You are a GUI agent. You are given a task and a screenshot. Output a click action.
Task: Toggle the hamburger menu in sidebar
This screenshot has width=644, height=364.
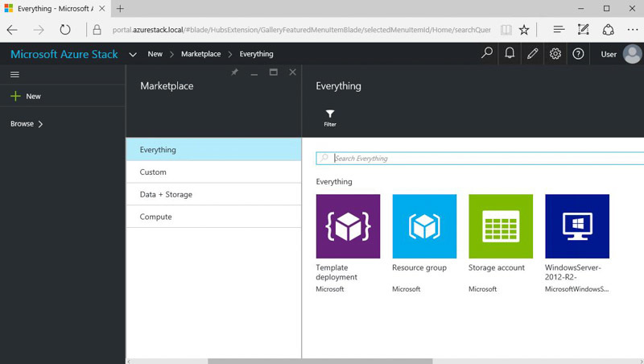pos(14,74)
